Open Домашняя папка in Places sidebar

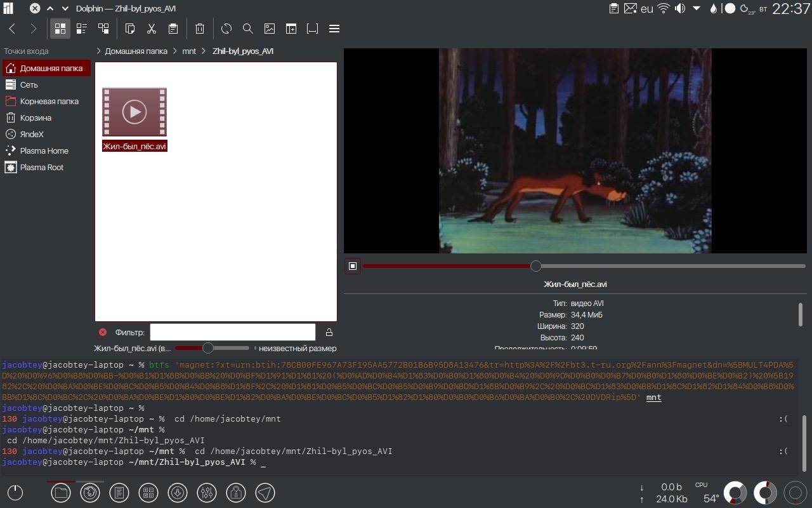click(46, 68)
